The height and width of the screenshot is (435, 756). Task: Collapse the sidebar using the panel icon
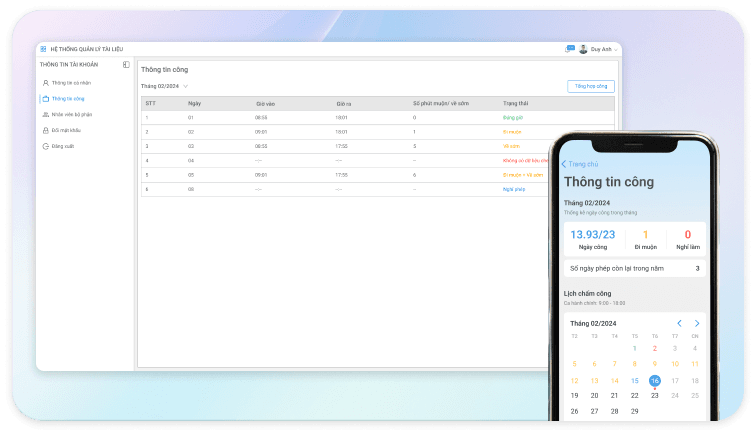126,64
